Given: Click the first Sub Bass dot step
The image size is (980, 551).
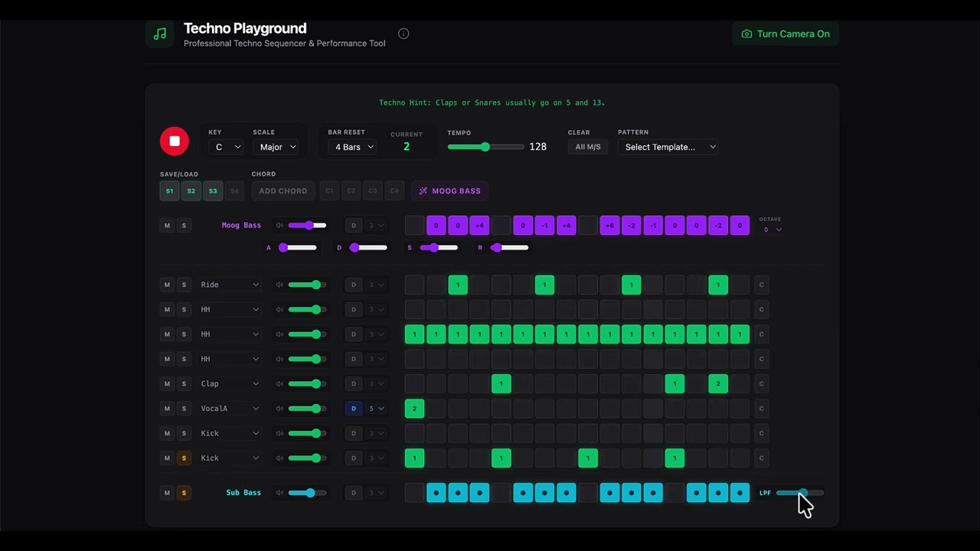Looking at the screenshot, I should click(436, 493).
